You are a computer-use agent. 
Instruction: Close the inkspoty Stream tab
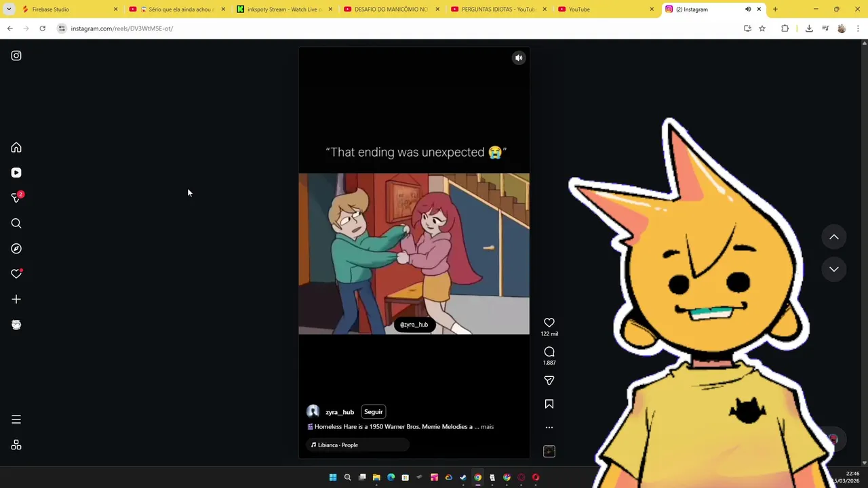coord(330,9)
